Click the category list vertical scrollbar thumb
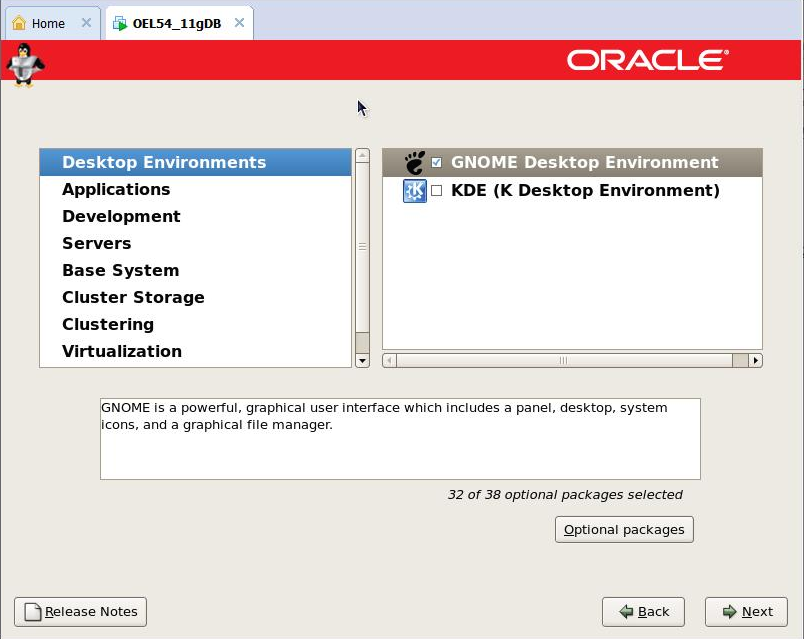Viewport: 804px width, 639px height. 363,247
